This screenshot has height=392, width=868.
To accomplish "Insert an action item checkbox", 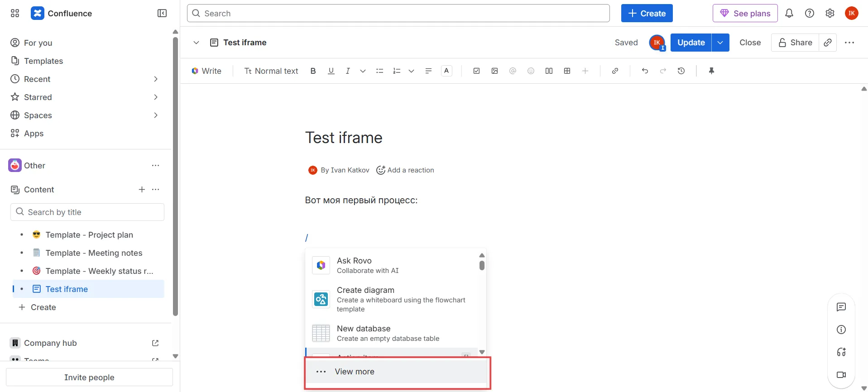I will click(476, 71).
